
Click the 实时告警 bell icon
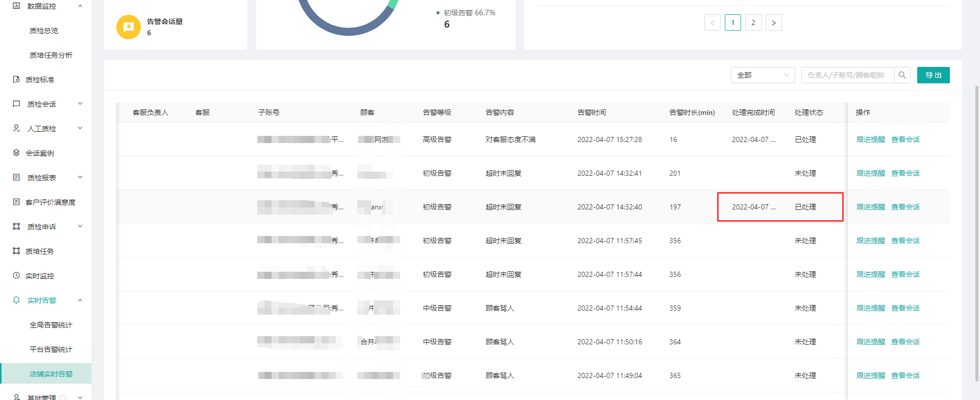16,300
